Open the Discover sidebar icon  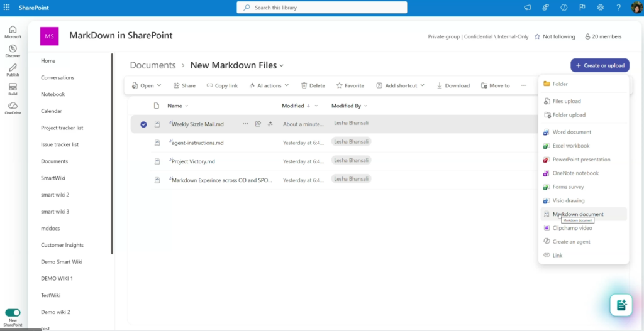pyautogui.click(x=13, y=51)
